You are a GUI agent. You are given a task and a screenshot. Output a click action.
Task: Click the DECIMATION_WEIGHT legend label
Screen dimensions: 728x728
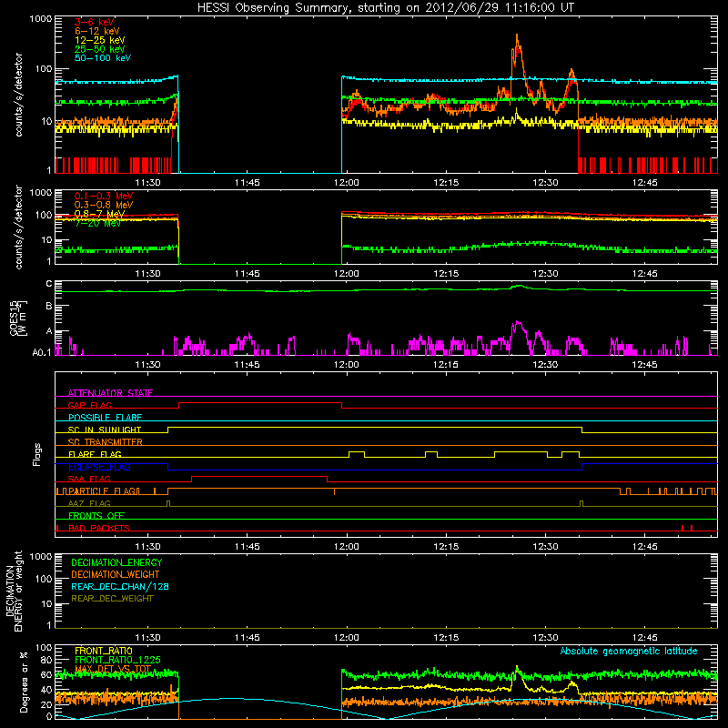116,574
